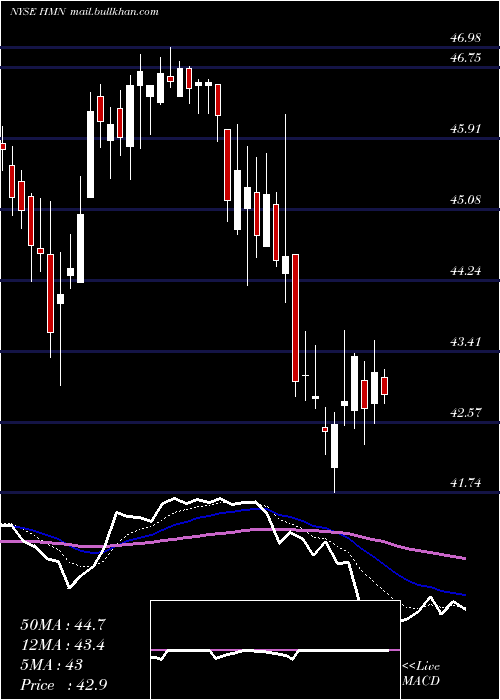
Task: Click the 45.91 price level label
Action: tap(466, 129)
